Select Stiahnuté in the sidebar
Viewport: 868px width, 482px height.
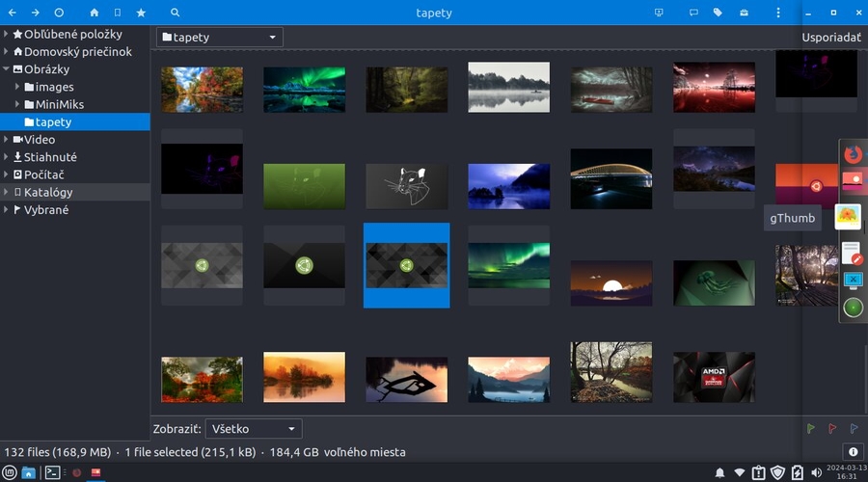(x=50, y=157)
